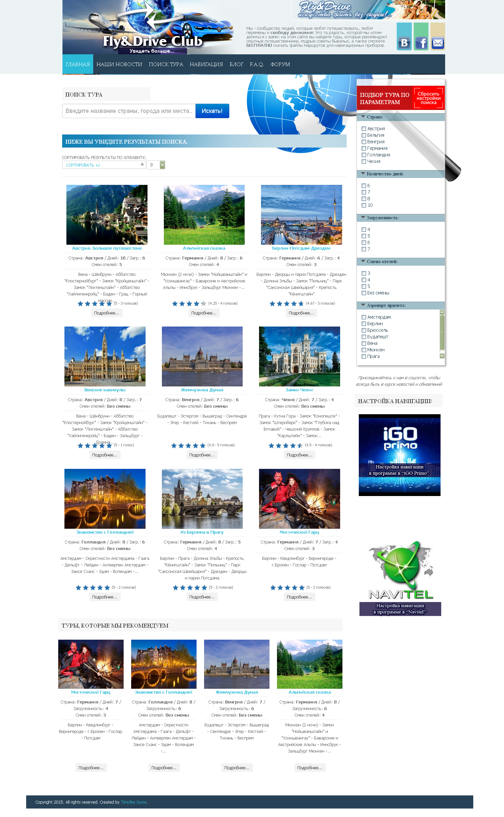The width and height of the screenshot is (504, 817).
Task: Open the Берлин-Потсдам-Дрезден skyline thumbnail
Action: pyautogui.click(x=301, y=215)
